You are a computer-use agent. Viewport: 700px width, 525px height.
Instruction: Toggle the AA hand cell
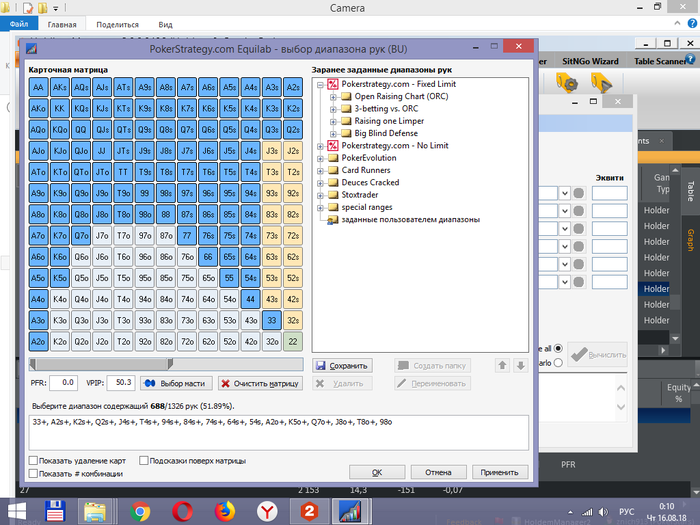[38, 87]
